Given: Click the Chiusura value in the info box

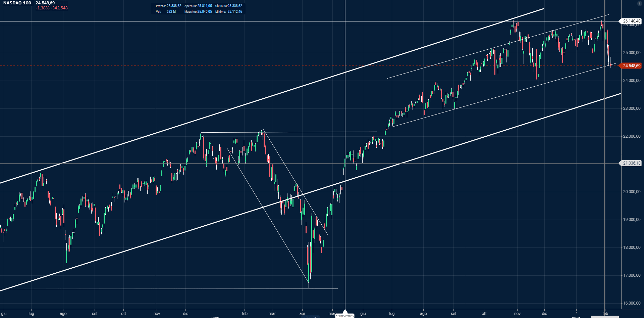Looking at the screenshot, I should click(x=235, y=6).
